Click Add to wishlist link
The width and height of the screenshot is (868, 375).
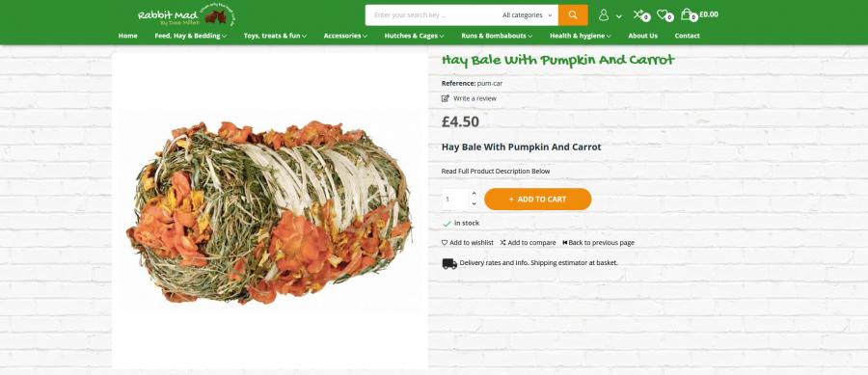[467, 243]
